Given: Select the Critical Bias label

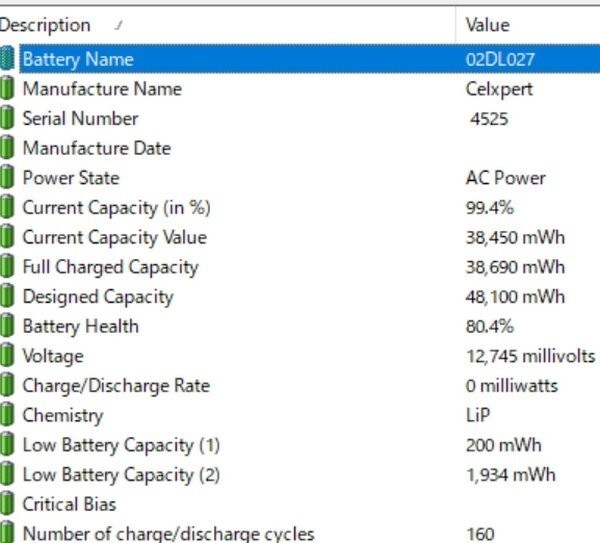Looking at the screenshot, I should click(x=69, y=504).
